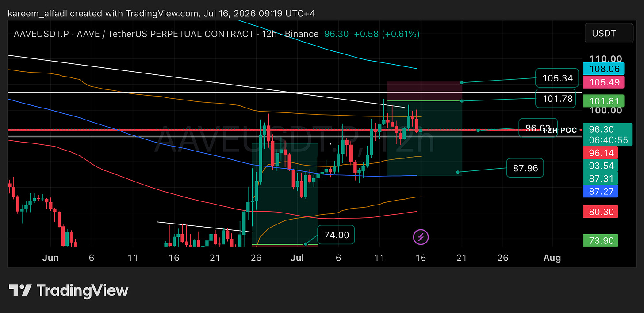Click the purple lightning bolt icon
The height and width of the screenshot is (313, 644).
click(421, 237)
